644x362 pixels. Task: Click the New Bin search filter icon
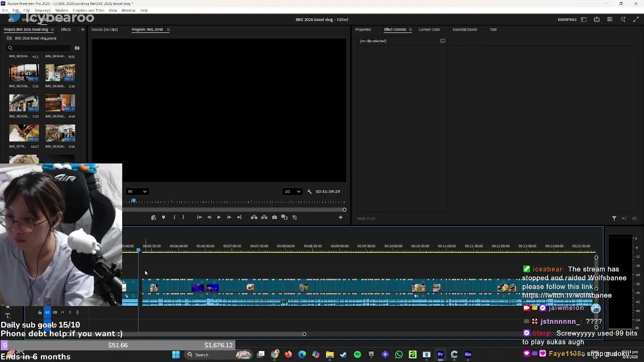77,48
